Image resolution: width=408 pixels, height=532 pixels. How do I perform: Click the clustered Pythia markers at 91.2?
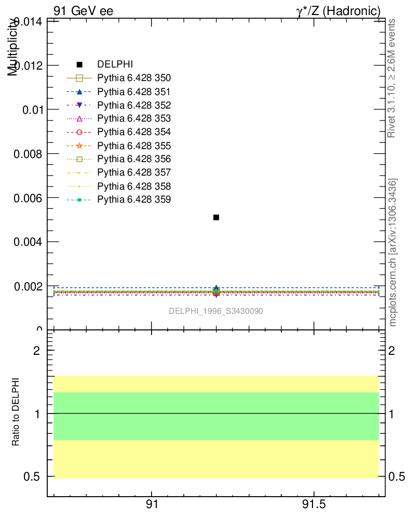point(216,291)
